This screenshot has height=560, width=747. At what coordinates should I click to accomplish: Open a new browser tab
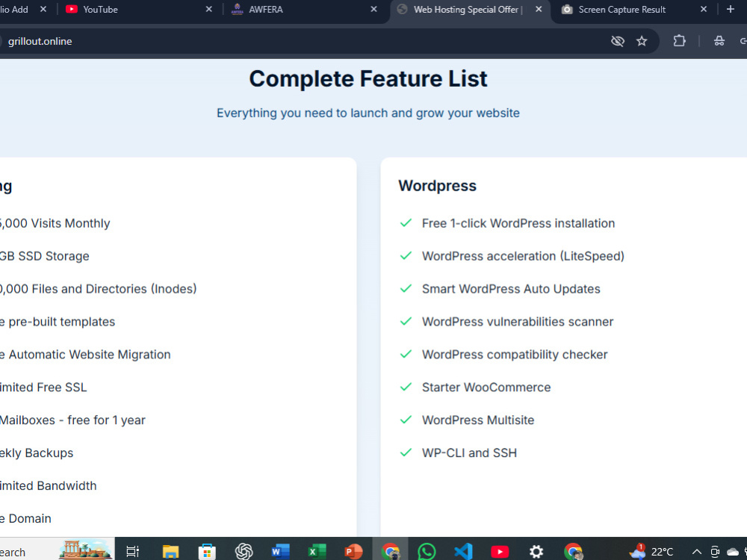(x=731, y=10)
